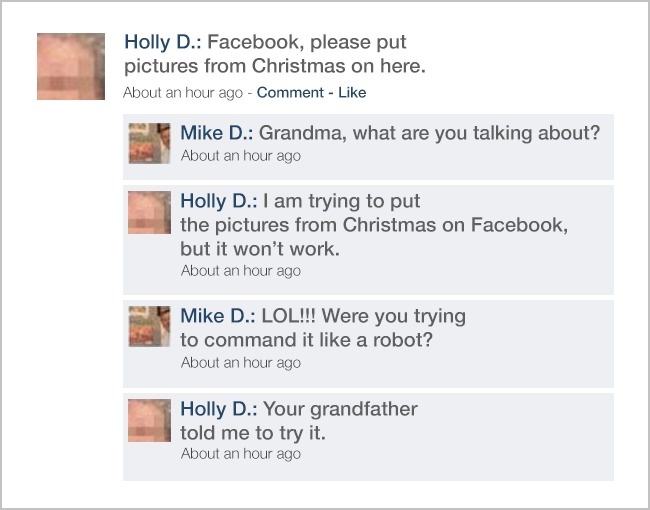
Task: Click the Comment link under the post
Action: tap(289, 93)
